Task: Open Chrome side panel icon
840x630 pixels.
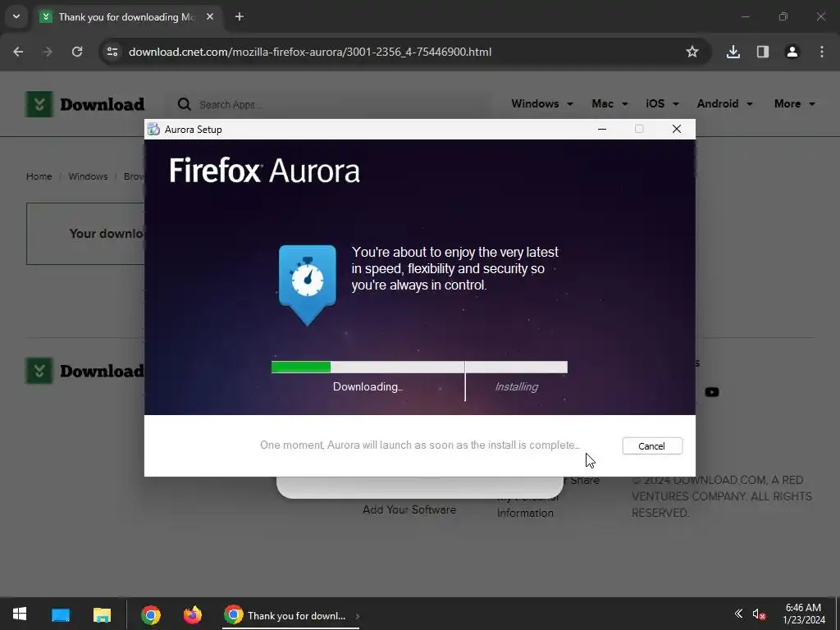Action: [x=763, y=52]
